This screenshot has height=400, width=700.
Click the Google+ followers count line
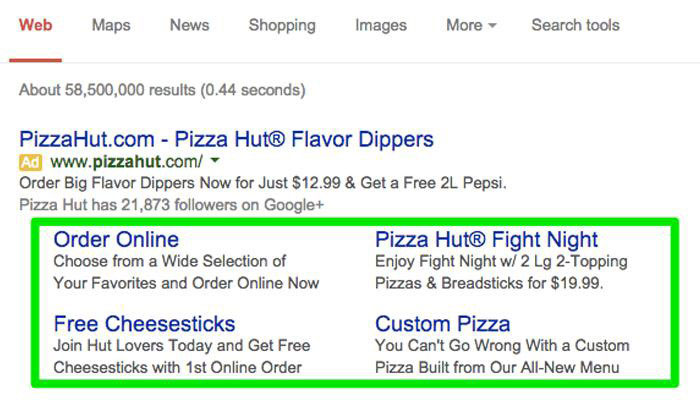coord(171,205)
